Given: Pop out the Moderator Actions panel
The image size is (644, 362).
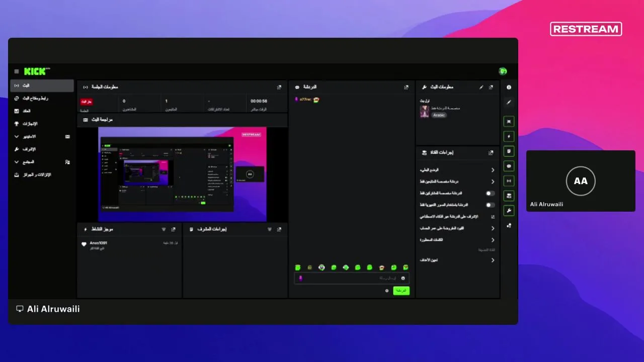Looking at the screenshot, I should [279, 229].
